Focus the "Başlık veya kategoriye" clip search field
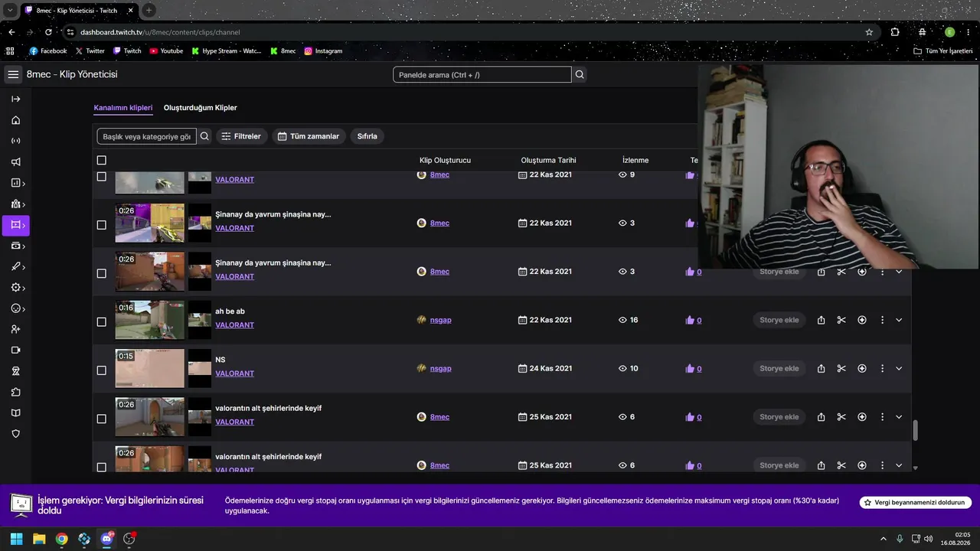This screenshot has height=551, width=980. tap(146, 136)
